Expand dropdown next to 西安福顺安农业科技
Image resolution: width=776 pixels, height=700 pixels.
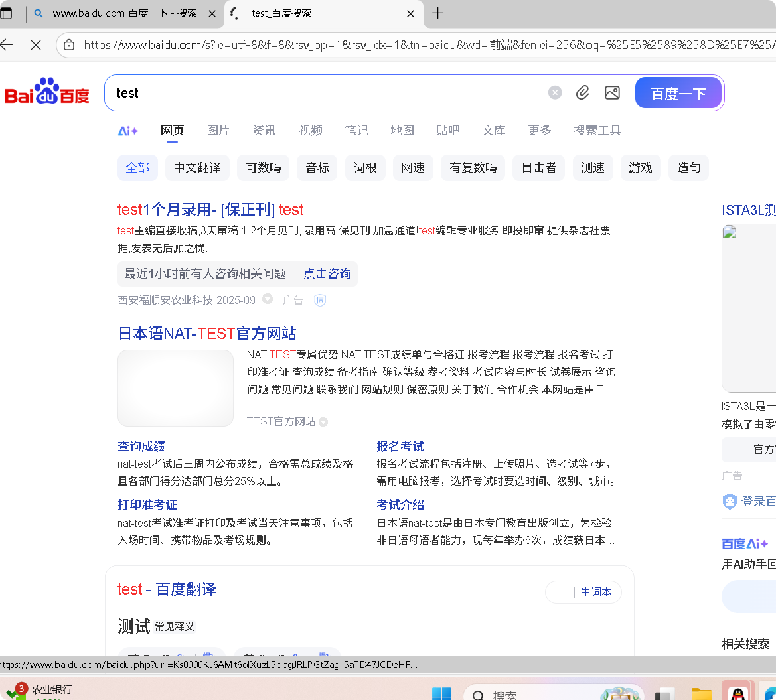pyautogui.click(x=268, y=299)
